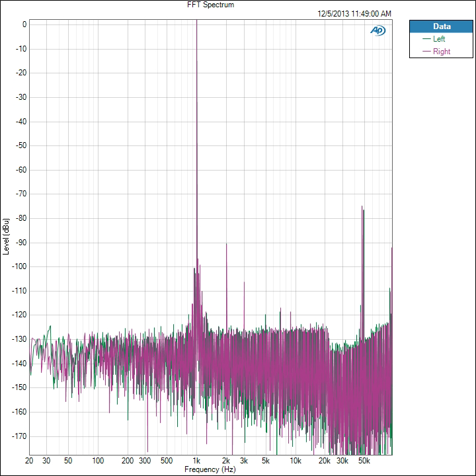Click the -100 tick label on level axis
The height and width of the screenshot is (476, 476).
coord(19,266)
